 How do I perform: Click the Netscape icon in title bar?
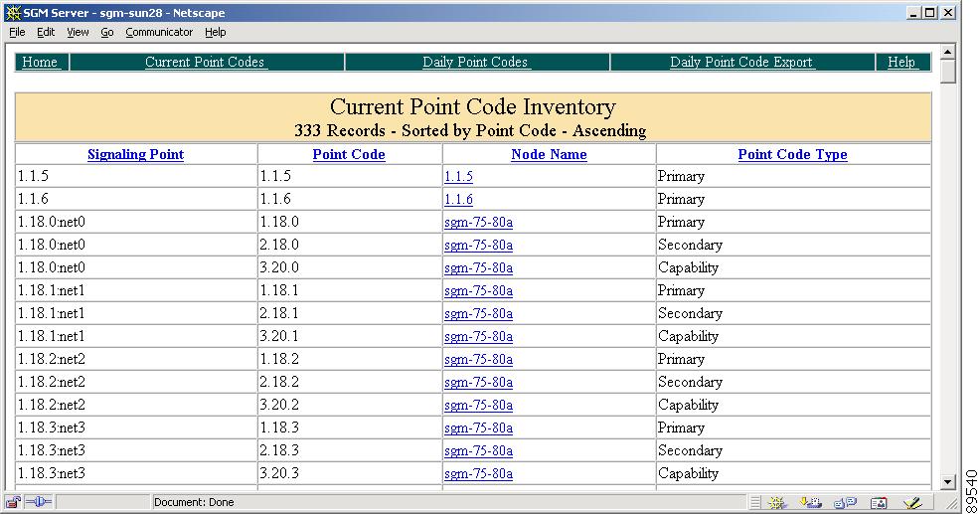click(x=13, y=13)
